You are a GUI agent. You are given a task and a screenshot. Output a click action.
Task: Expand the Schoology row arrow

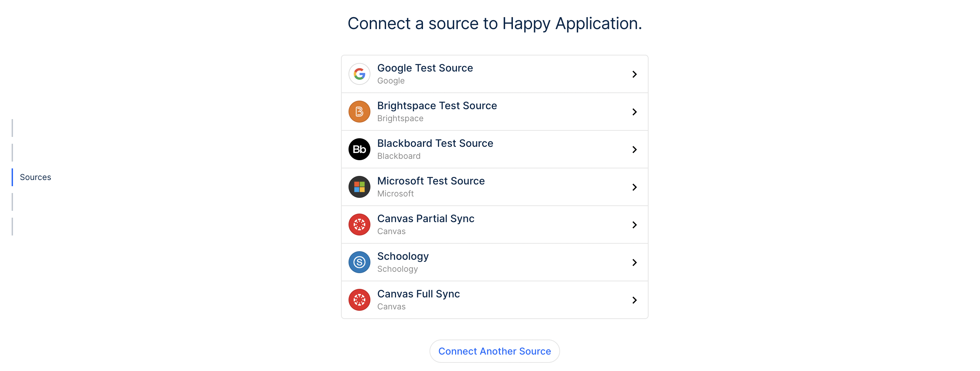click(634, 263)
